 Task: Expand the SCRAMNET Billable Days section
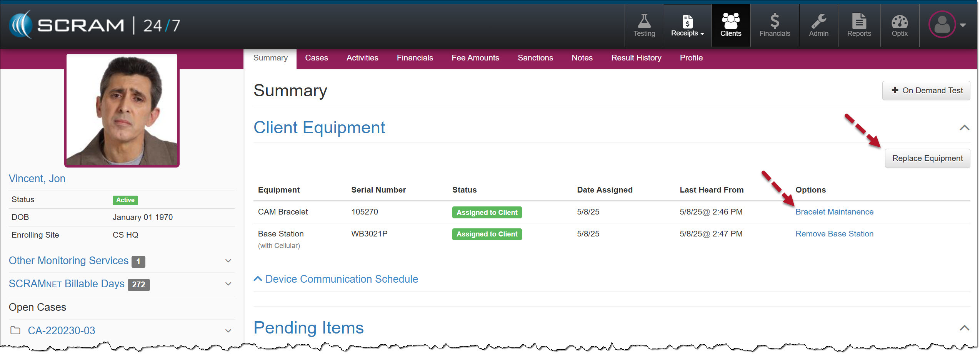pos(228,284)
